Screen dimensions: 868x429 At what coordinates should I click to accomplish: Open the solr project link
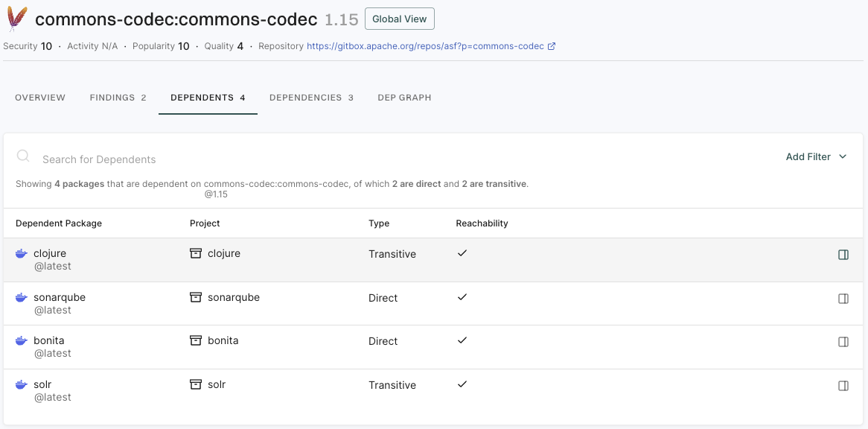tap(217, 384)
